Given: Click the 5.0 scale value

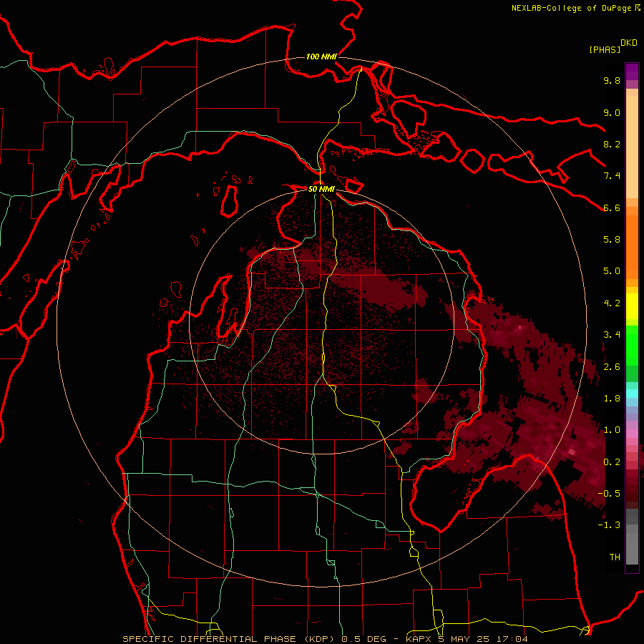Looking at the screenshot, I should click(x=612, y=271).
